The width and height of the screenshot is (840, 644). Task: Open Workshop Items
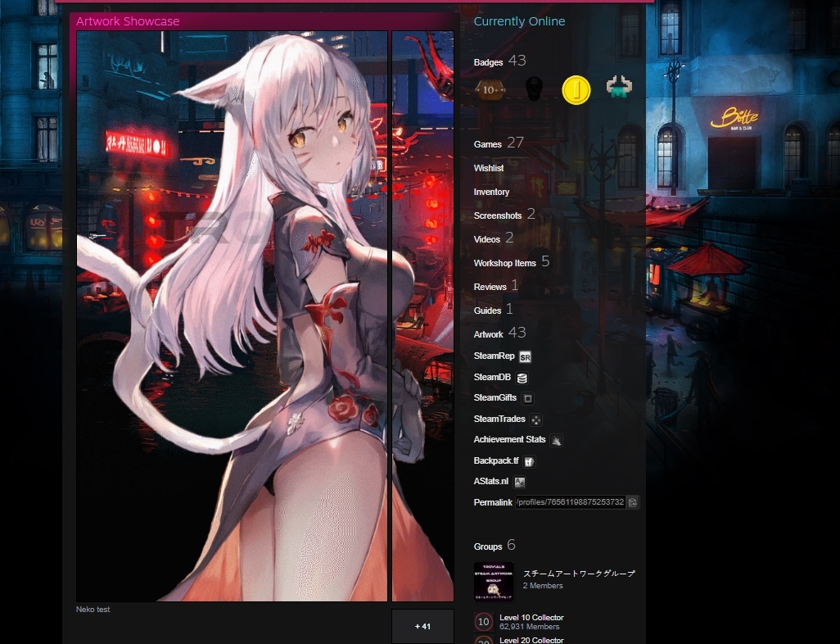[x=504, y=263]
